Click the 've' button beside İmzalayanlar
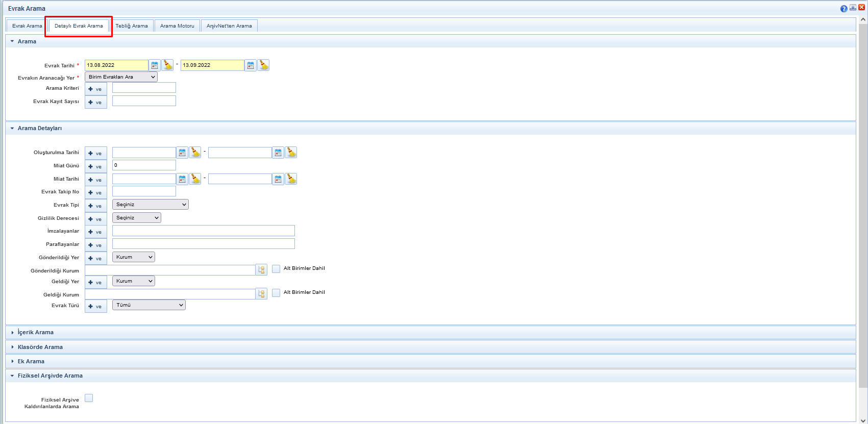 pos(95,232)
